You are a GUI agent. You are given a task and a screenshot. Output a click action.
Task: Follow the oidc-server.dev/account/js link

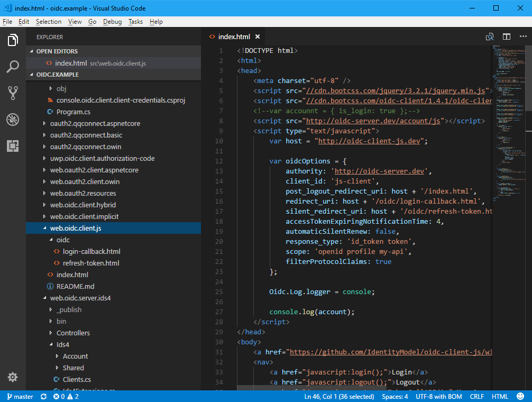point(373,121)
